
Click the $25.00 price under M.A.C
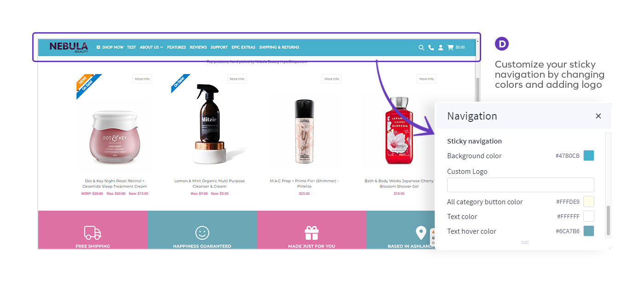point(304,194)
